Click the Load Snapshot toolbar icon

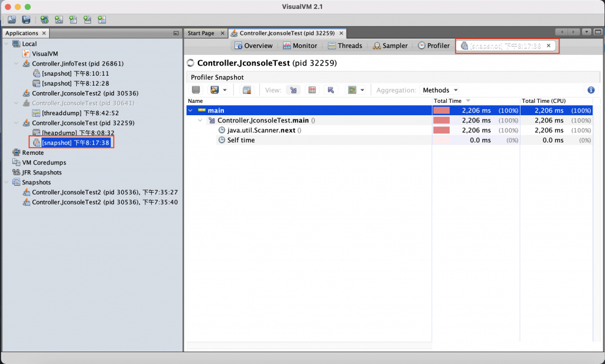pos(12,19)
